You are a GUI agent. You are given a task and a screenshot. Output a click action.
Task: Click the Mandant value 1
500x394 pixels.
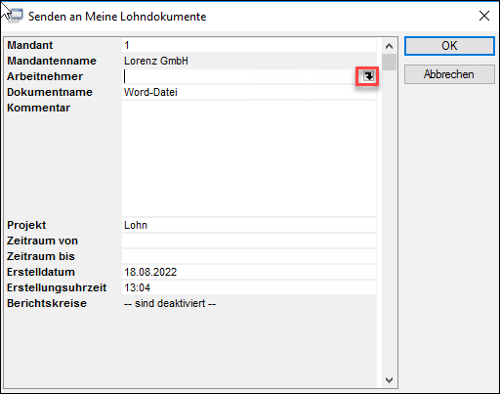pos(249,45)
